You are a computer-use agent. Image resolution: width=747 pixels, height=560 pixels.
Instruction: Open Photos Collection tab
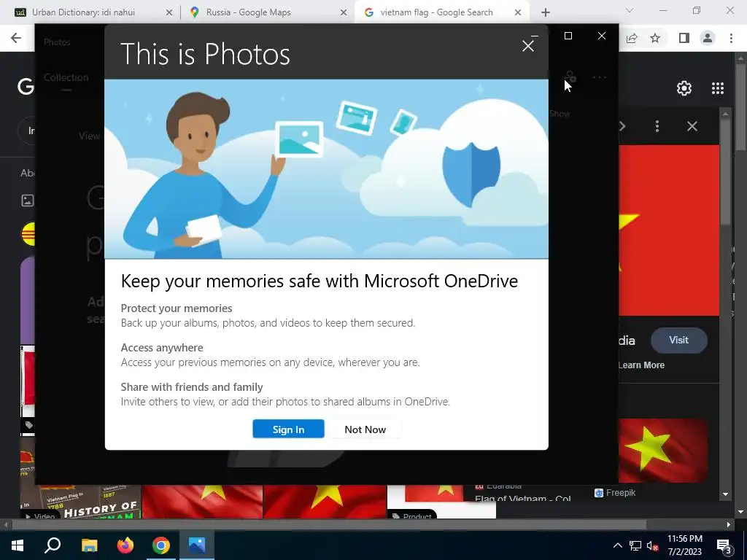point(66,77)
